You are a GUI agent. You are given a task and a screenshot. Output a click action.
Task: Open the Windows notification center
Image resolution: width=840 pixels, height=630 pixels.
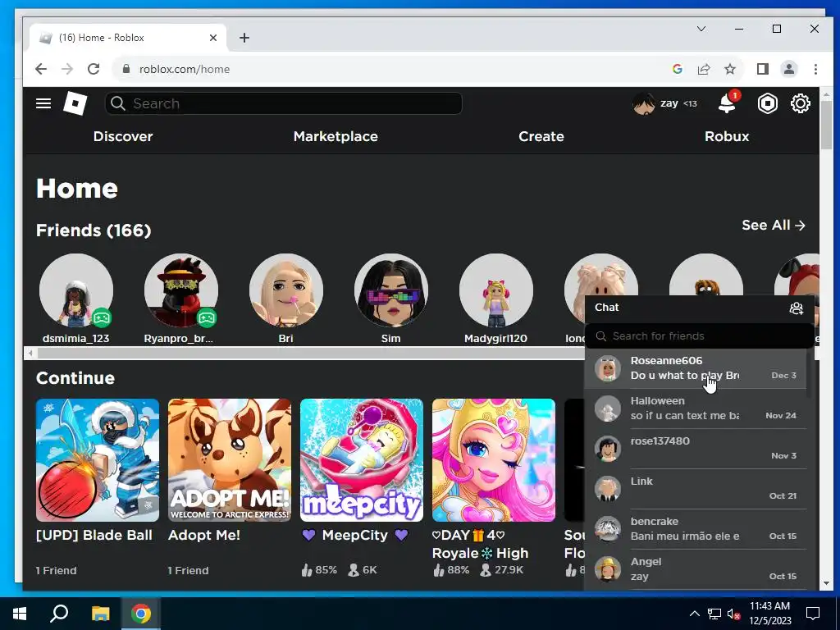(x=813, y=614)
